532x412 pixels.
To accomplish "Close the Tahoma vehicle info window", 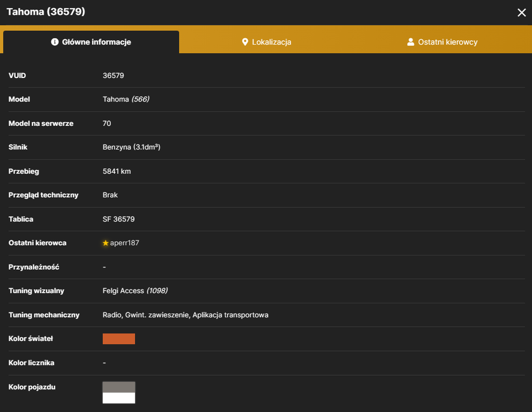I will click(522, 13).
